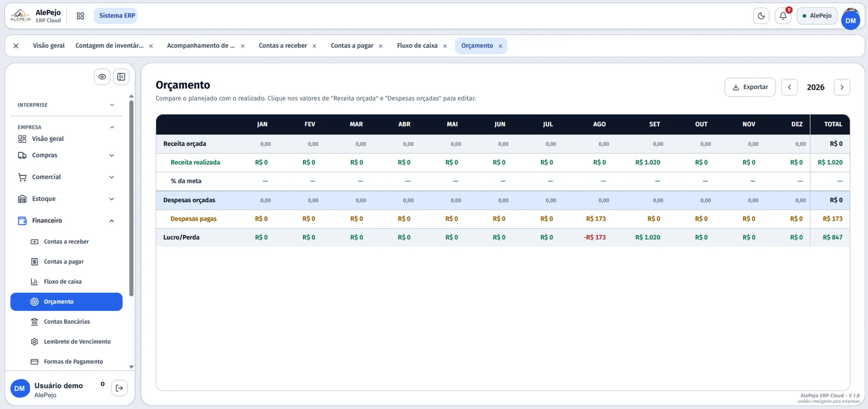Close all tabs with leading X
Viewport: 868px width, 409px height.
16,46
